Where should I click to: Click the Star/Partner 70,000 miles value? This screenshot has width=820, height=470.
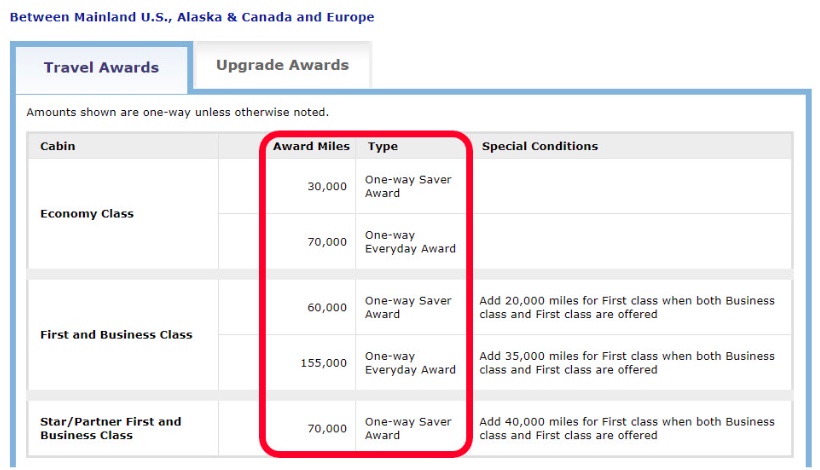pyautogui.click(x=327, y=429)
